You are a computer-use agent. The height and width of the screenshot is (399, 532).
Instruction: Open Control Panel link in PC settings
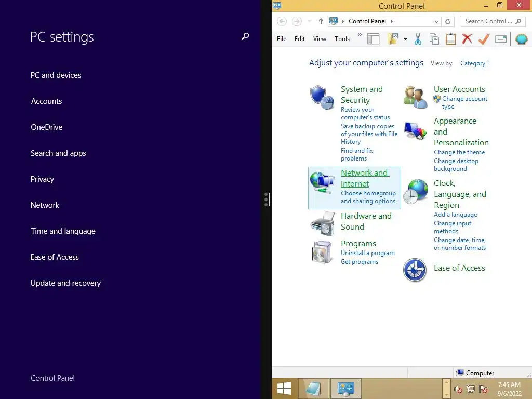52,378
